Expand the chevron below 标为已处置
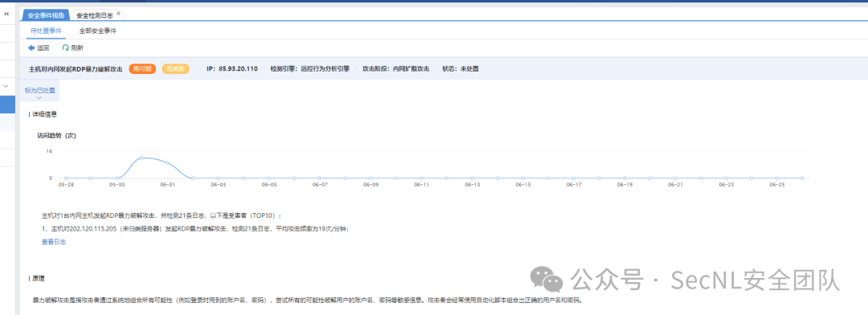868x315 pixels. (x=39, y=97)
